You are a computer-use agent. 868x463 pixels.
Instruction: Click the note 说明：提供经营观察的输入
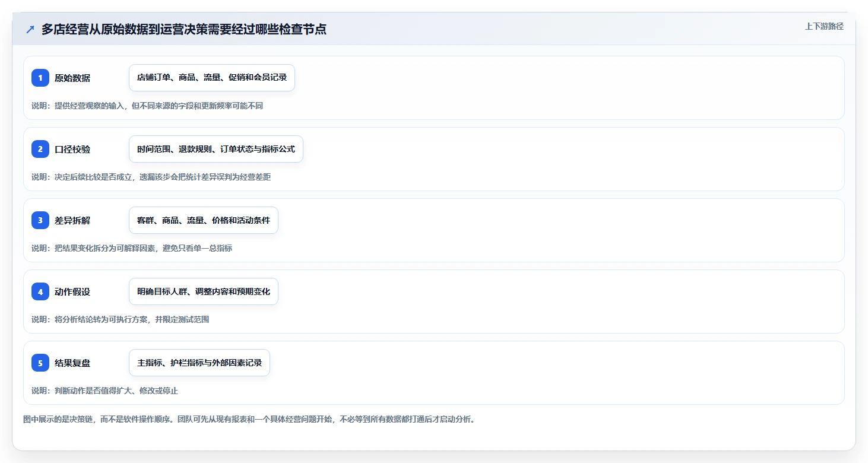point(147,106)
